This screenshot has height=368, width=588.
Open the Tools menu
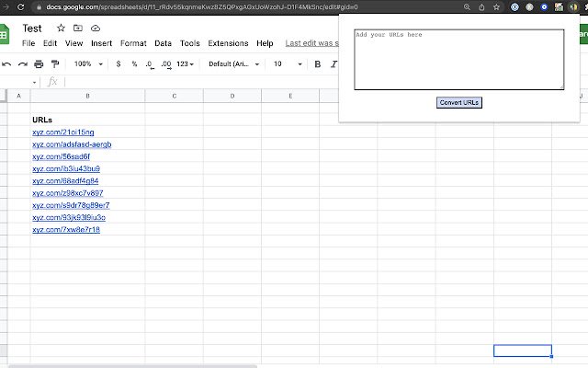(x=190, y=43)
